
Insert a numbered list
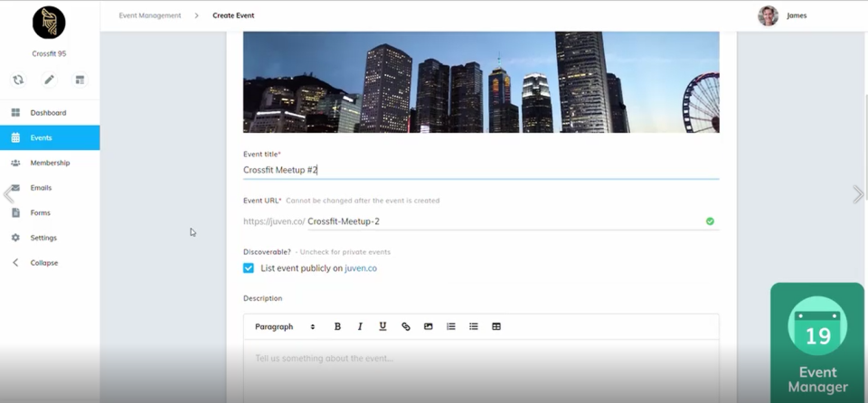[451, 326]
